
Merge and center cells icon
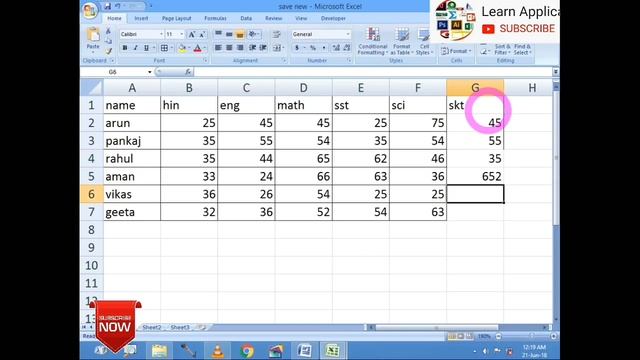277,48
